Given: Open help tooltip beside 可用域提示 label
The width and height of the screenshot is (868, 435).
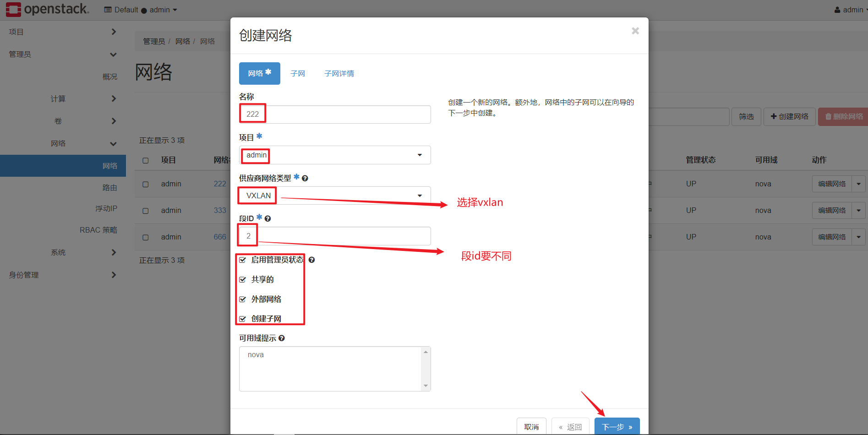Looking at the screenshot, I should 282,338.
